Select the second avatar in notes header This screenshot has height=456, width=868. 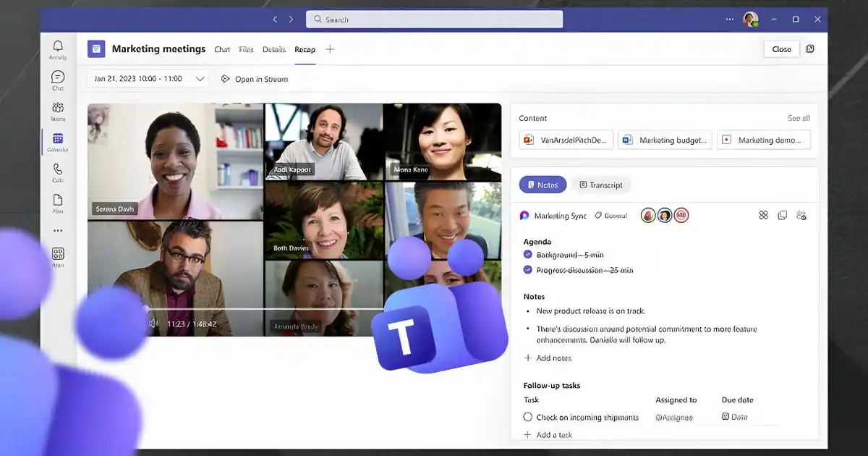[665, 215]
